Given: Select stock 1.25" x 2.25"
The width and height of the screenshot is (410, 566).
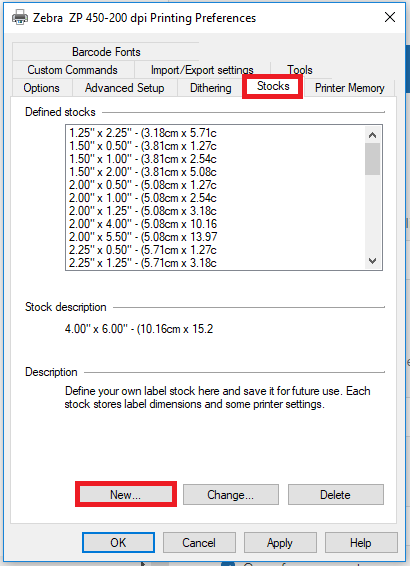Looking at the screenshot, I should click(143, 133).
